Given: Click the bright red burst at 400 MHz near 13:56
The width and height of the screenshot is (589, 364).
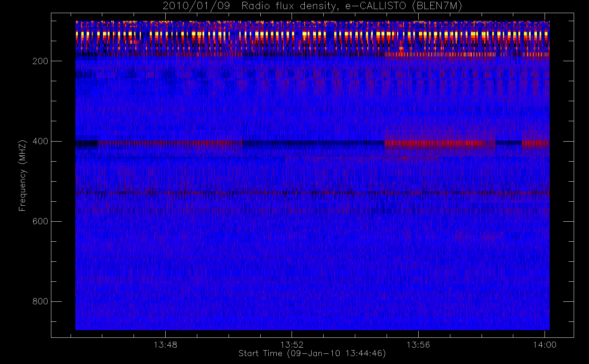Looking at the screenshot, I should [440, 143].
